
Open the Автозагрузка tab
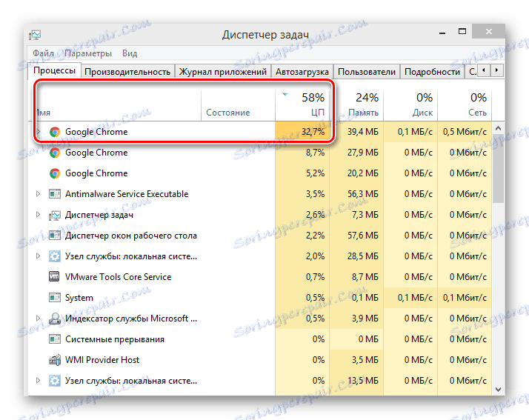pos(302,72)
